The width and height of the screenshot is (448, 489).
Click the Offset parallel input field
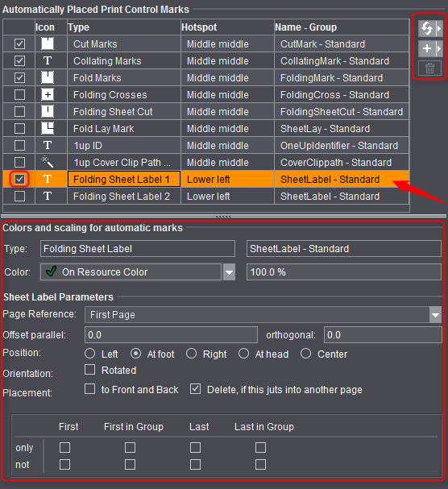tap(171, 335)
